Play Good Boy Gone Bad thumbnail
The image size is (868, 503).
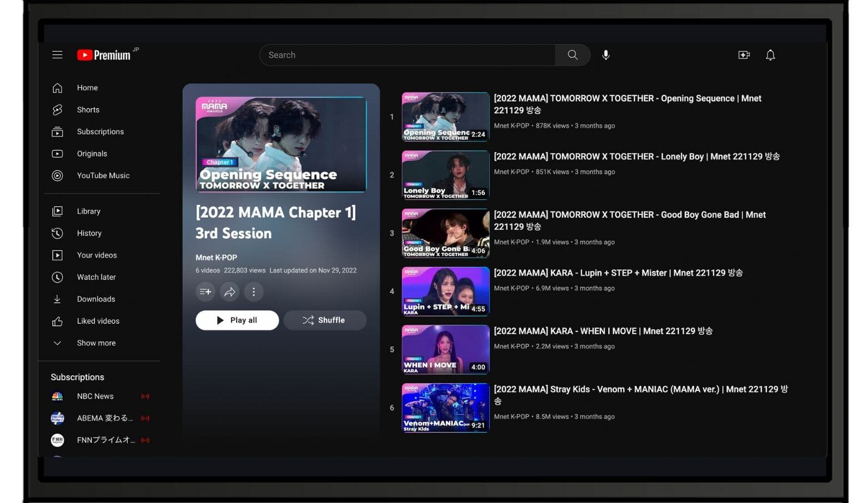click(x=445, y=233)
